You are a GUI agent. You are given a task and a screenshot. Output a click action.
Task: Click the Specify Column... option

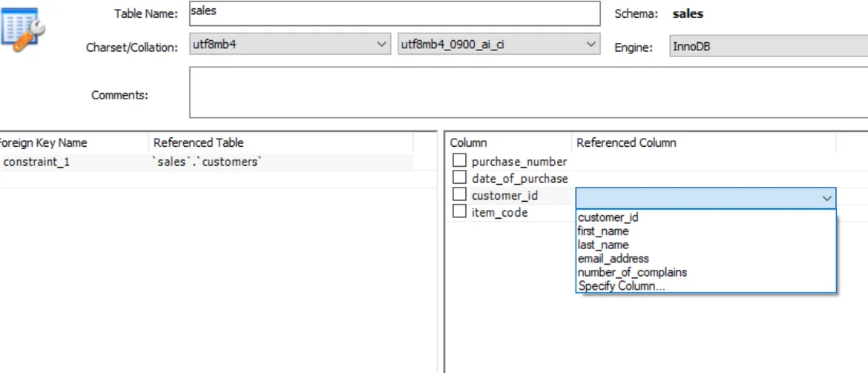point(622,286)
